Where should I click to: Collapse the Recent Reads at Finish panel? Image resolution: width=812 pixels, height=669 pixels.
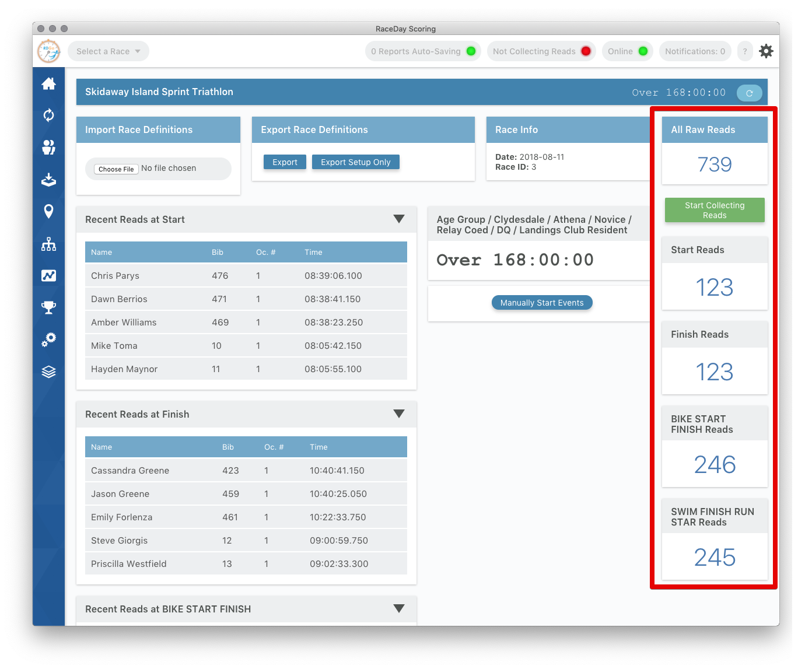399,414
